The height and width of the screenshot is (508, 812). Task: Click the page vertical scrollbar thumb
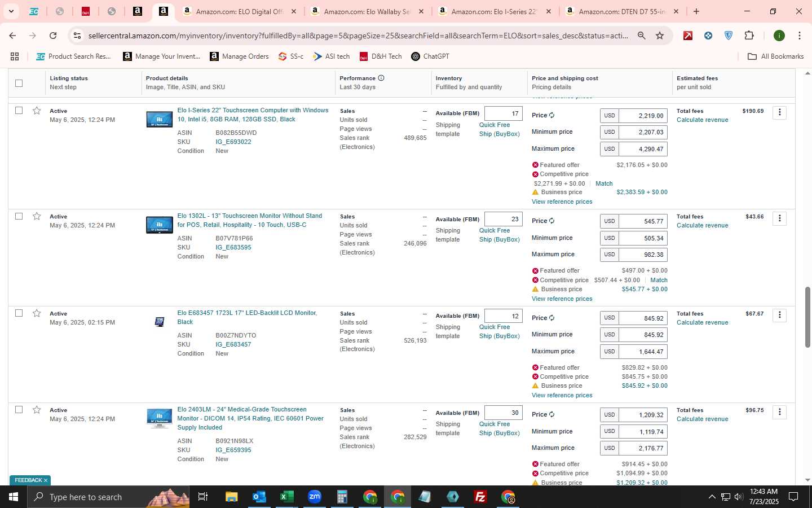807,317
